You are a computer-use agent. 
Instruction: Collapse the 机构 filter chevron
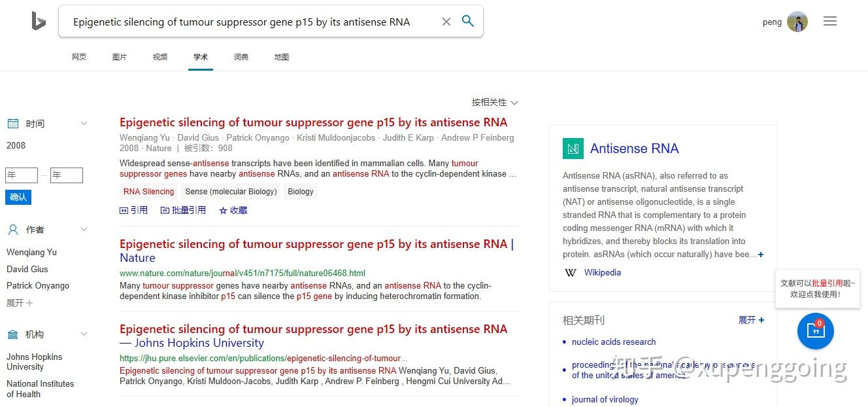tap(84, 334)
